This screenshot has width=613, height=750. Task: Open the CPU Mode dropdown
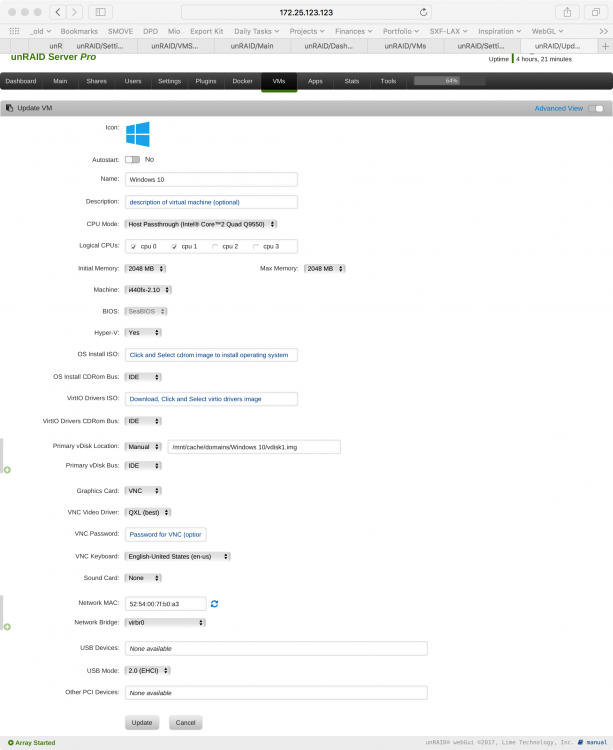click(x=201, y=224)
